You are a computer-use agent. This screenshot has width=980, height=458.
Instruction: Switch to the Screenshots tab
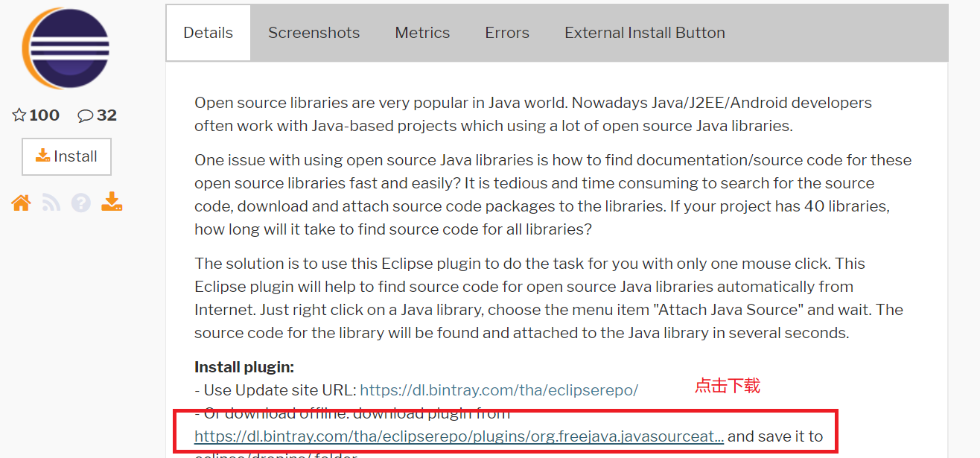pyautogui.click(x=314, y=32)
